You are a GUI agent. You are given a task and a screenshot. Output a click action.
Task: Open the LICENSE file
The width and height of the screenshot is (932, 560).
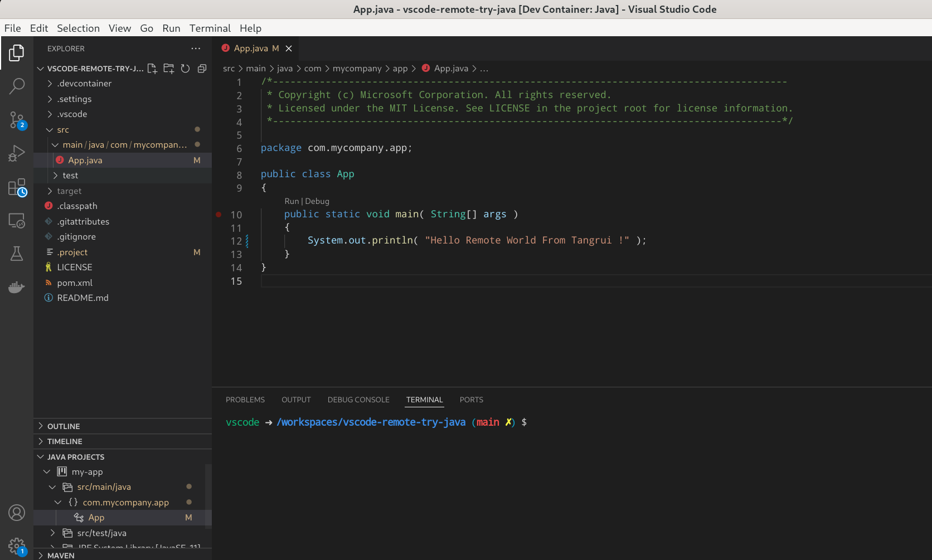[123, 267]
